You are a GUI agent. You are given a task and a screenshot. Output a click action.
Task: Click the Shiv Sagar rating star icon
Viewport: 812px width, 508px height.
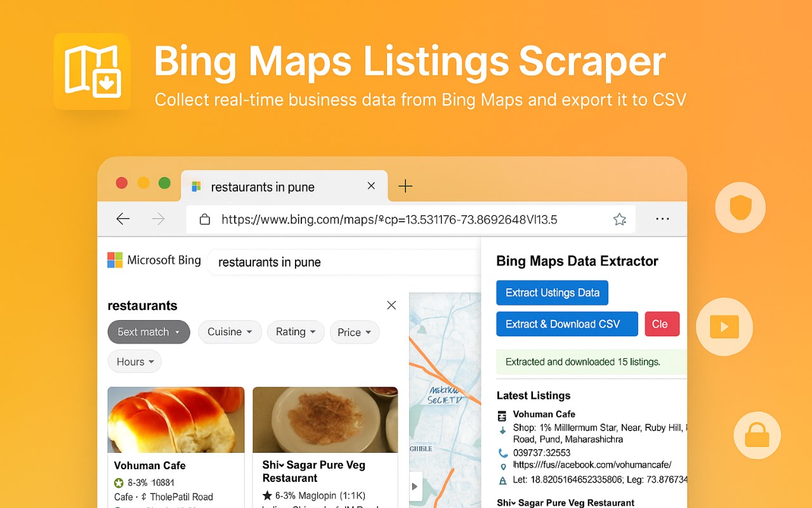click(267, 495)
